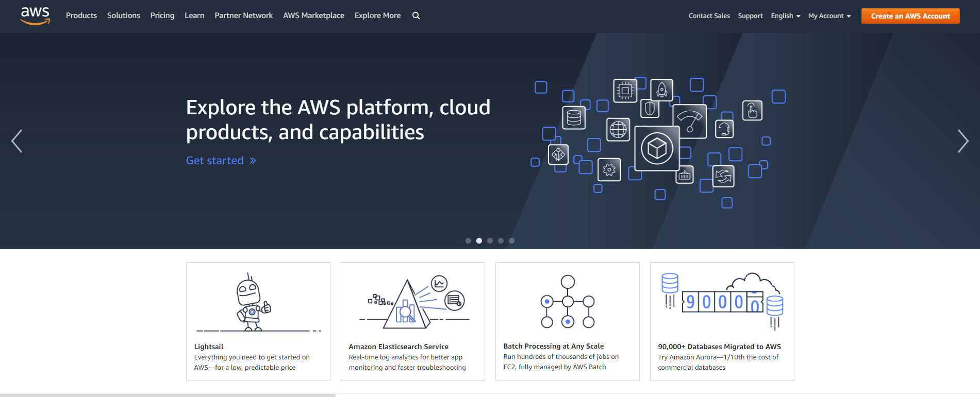Select the fourth carousel dot

point(501,240)
